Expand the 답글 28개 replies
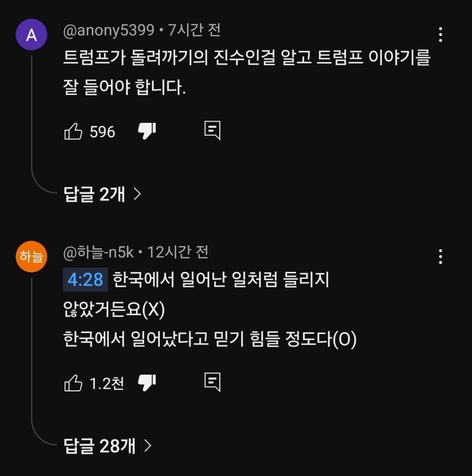Screen dimensions: 472x476 tap(107, 446)
